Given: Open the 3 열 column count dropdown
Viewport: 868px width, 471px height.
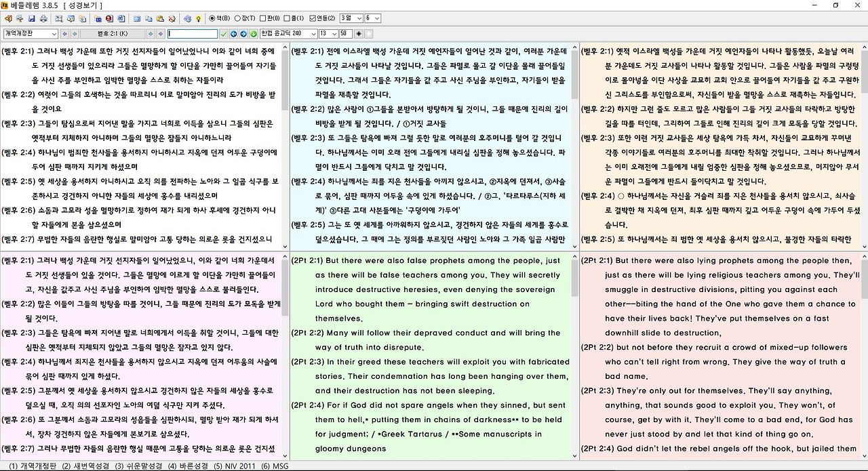Looking at the screenshot, I should click(x=351, y=18).
